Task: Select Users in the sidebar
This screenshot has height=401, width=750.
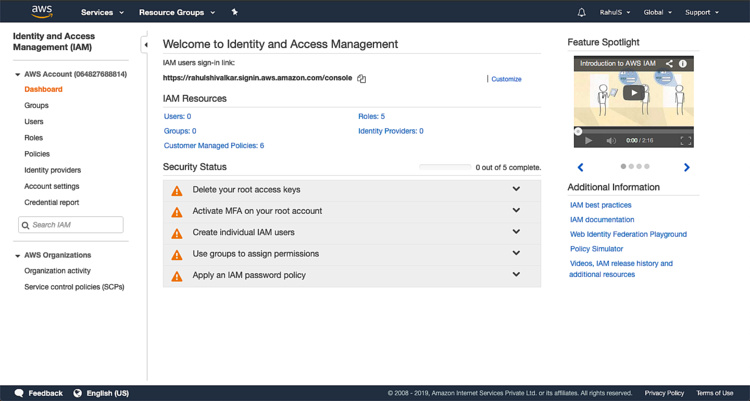Action: (x=34, y=122)
